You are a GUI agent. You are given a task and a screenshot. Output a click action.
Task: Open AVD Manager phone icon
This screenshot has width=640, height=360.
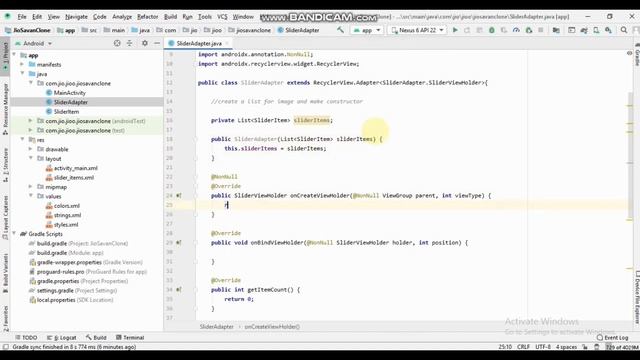pos(596,30)
